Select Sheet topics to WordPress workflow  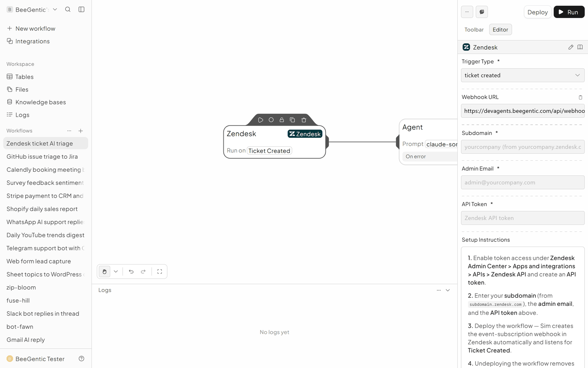tap(46, 274)
